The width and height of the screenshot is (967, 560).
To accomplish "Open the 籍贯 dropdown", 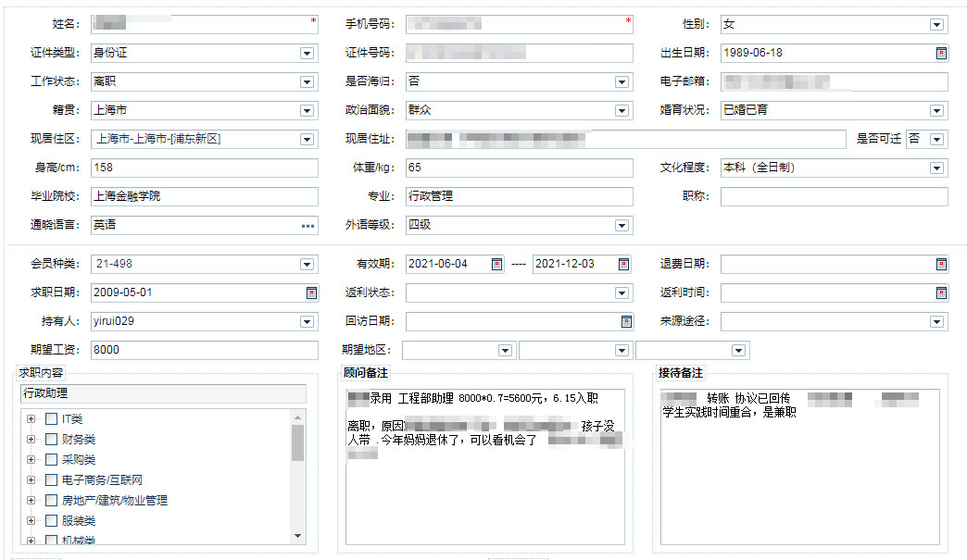I will (x=307, y=110).
